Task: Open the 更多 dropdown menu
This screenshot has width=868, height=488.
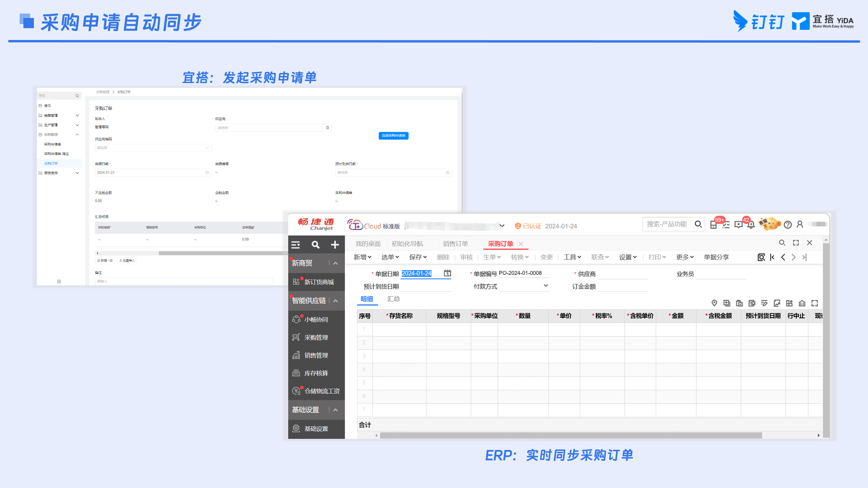Action: click(x=685, y=257)
